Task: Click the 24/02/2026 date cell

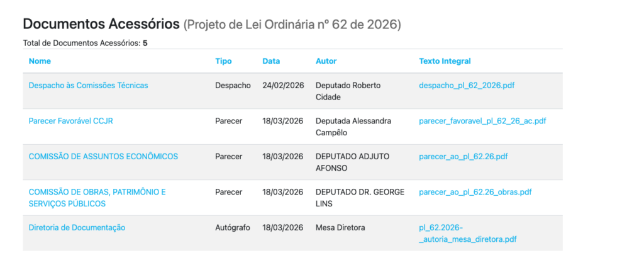Action: (x=283, y=86)
